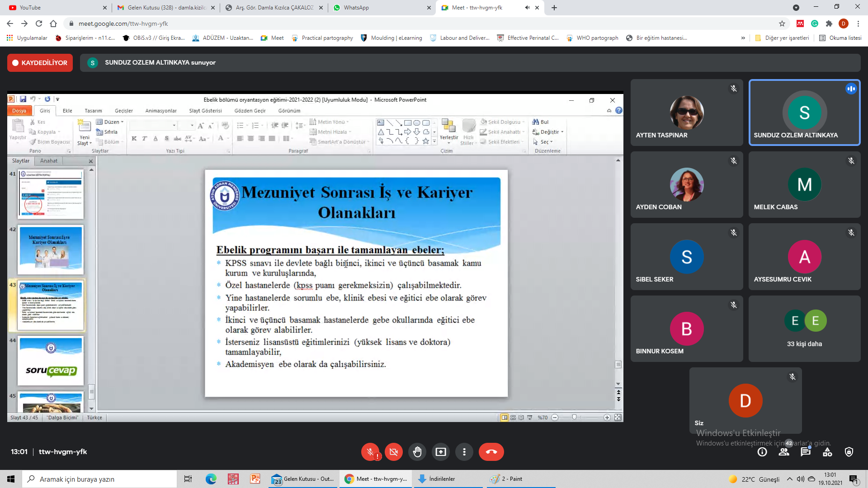Open the 33 kişi daha tile
Screen dimensions: 868x488
[804, 329]
